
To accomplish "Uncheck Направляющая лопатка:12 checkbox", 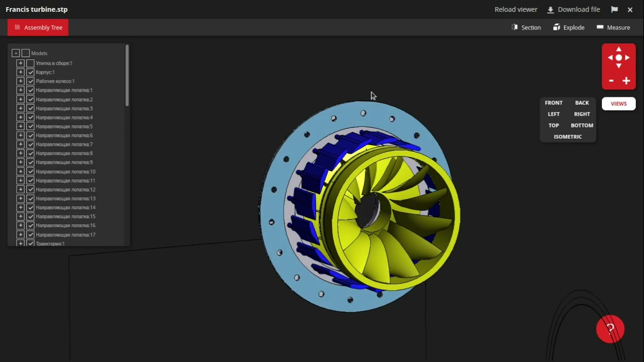I will pyautogui.click(x=30, y=190).
